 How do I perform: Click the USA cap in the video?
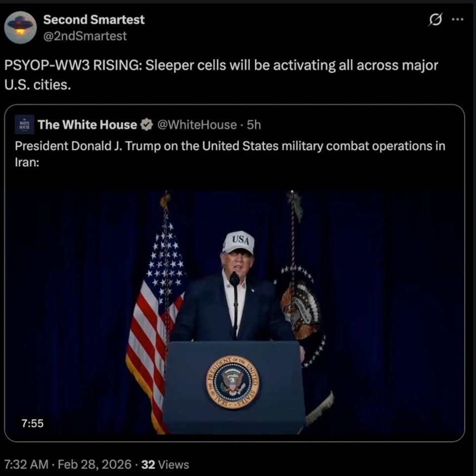[238, 242]
